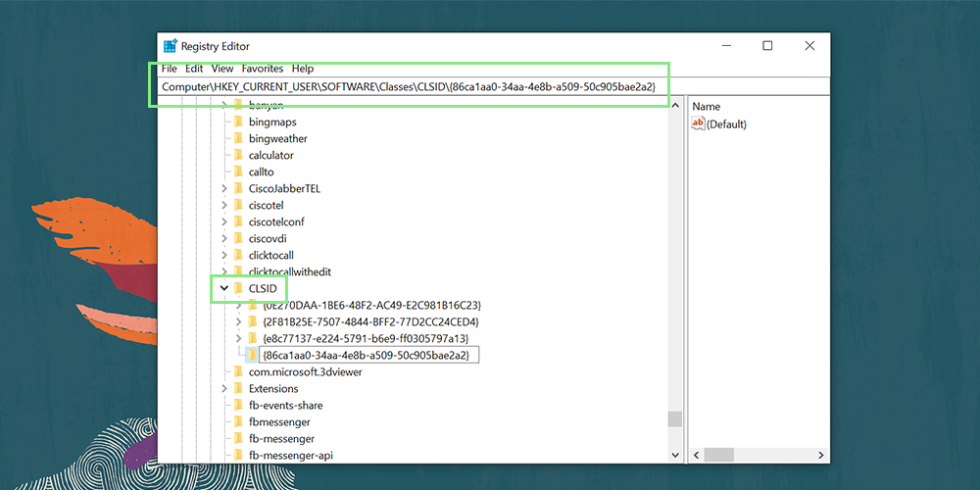Expand the ciscotel key
The image size is (980, 490).
223,205
